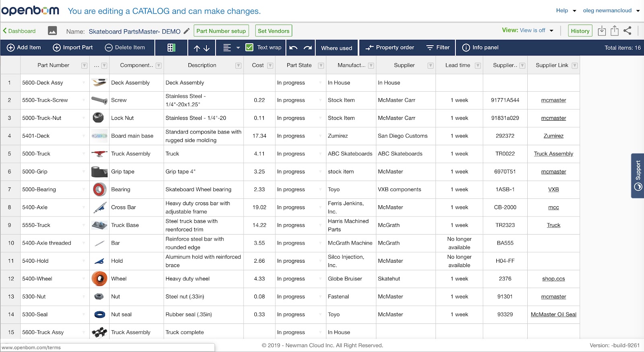Click the Part Number setup button
This screenshot has width=644, height=352.
pos(221,31)
